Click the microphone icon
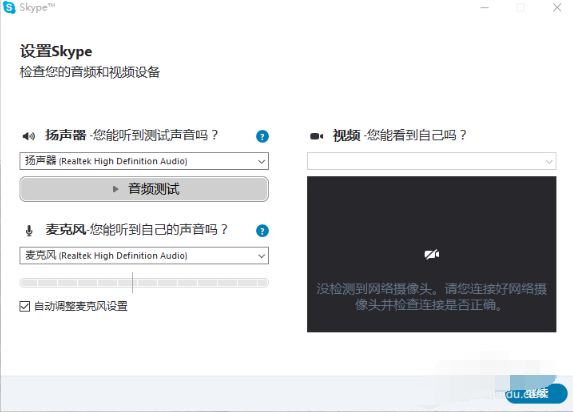 (29, 230)
